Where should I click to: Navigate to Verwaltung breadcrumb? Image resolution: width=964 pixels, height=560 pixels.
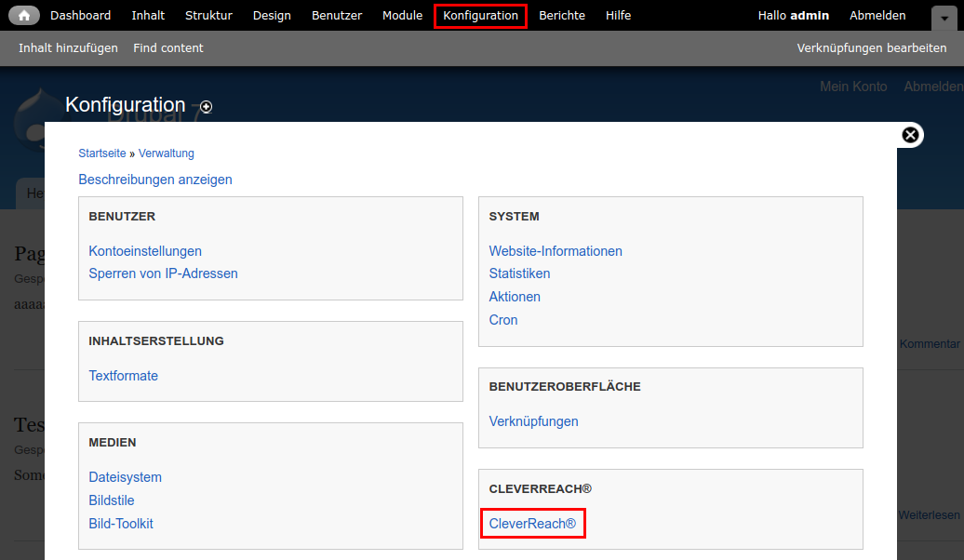pyautogui.click(x=167, y=153)
